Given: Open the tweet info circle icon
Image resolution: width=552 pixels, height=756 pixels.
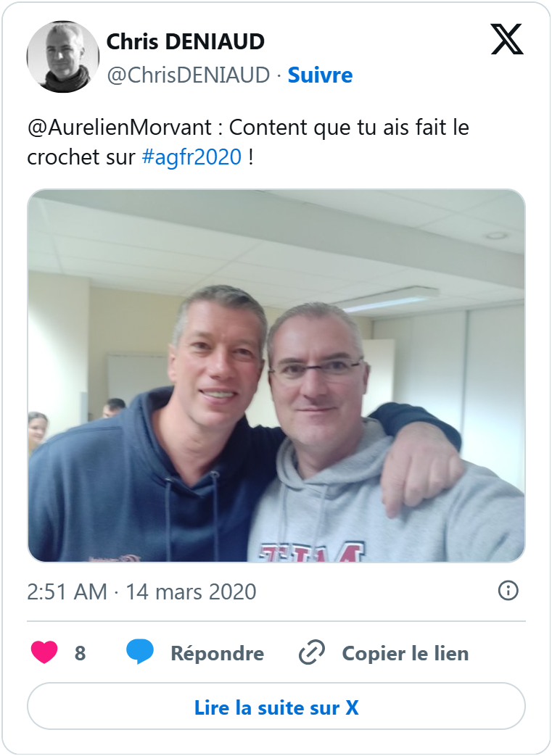Looking at the screenshot, I should pos(508,591).
